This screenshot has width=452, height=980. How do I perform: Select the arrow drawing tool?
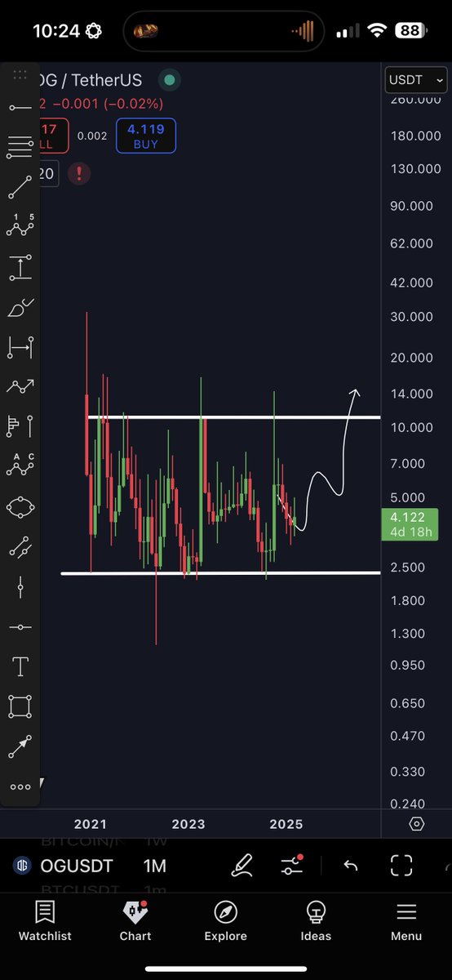tap(20, 746)
